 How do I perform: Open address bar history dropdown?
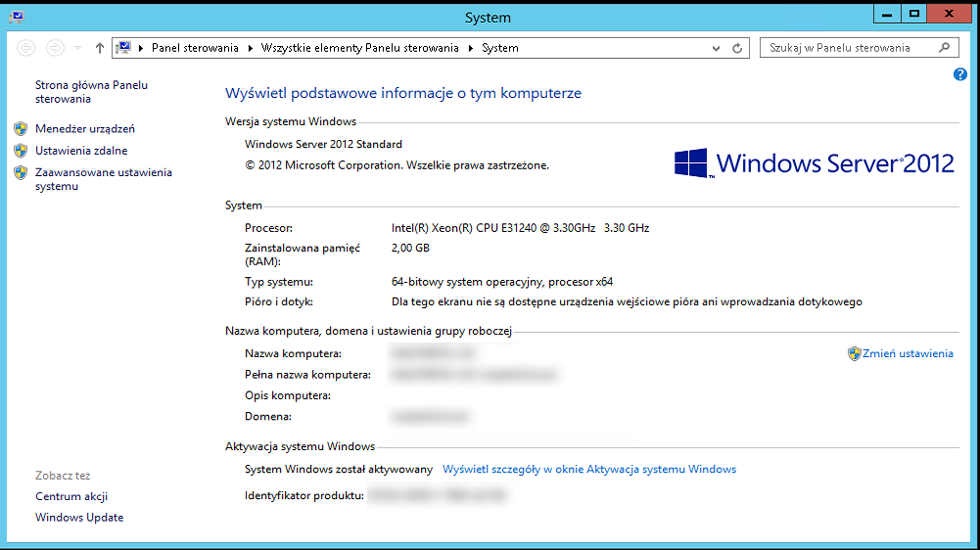click(716, 48)
